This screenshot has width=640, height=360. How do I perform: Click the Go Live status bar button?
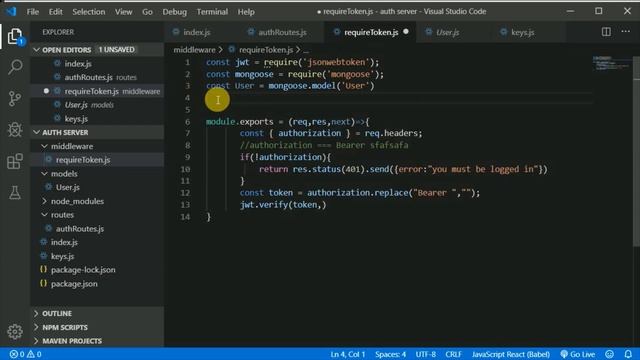578,354
